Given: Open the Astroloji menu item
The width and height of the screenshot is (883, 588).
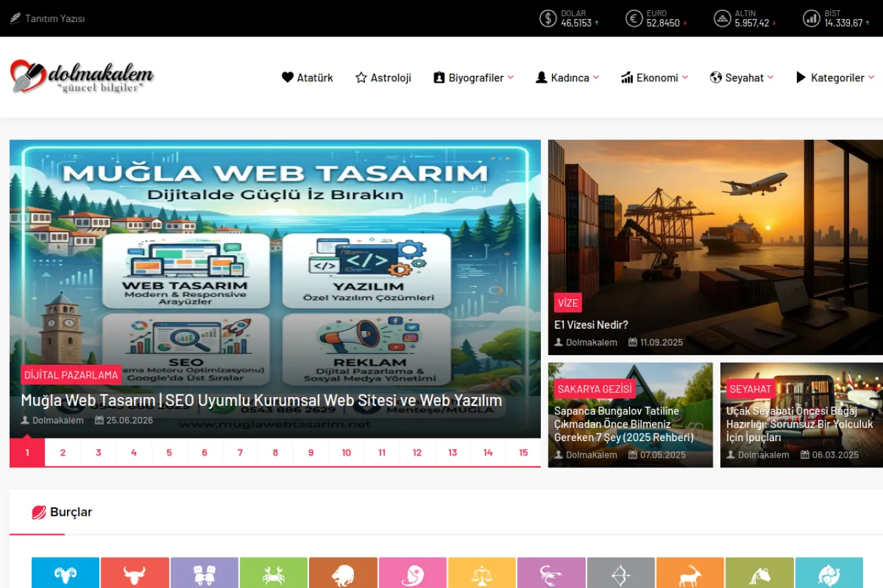Looking at the screenshot, I should (383, 77).
